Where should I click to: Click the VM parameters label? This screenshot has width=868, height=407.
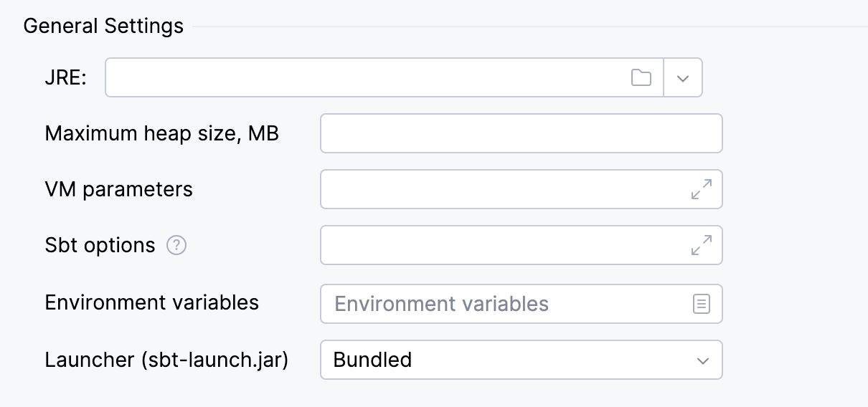(x=118, y=189)
